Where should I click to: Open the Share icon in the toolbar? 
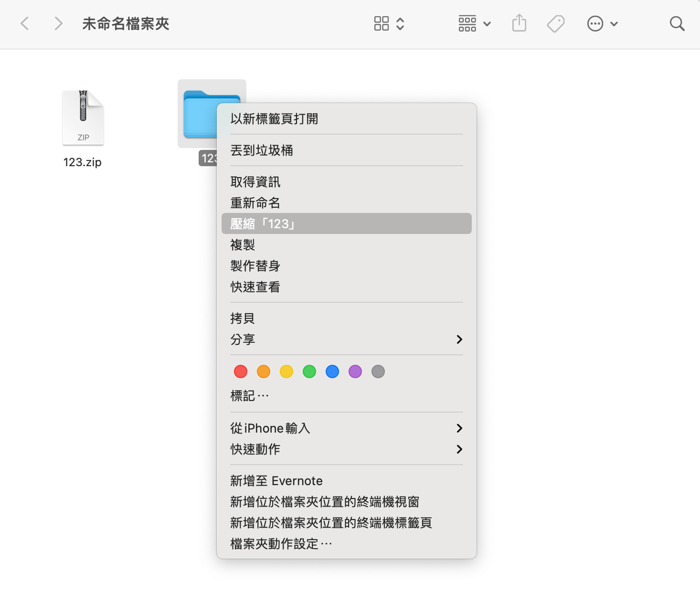(x=519, y=23)
